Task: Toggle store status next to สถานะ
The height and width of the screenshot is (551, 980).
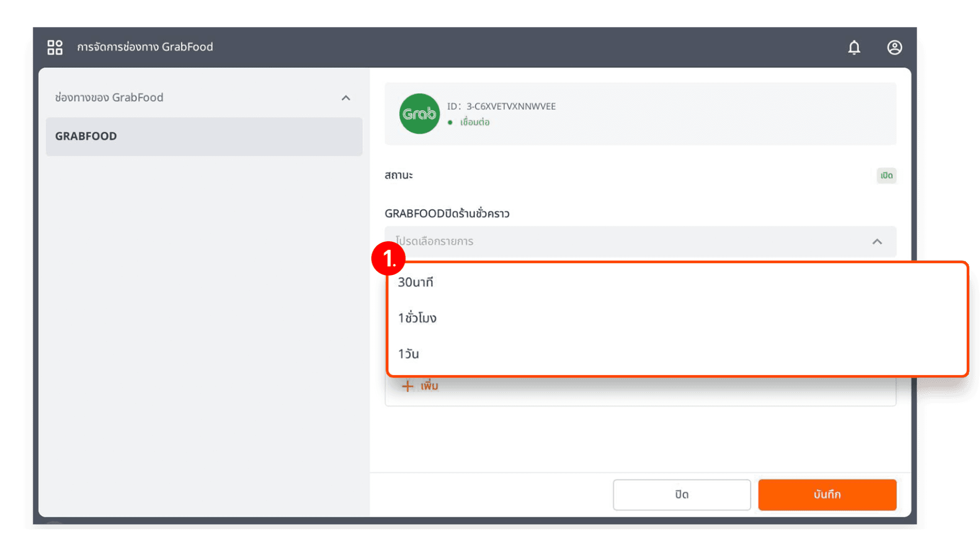Action: pos(886,176)
